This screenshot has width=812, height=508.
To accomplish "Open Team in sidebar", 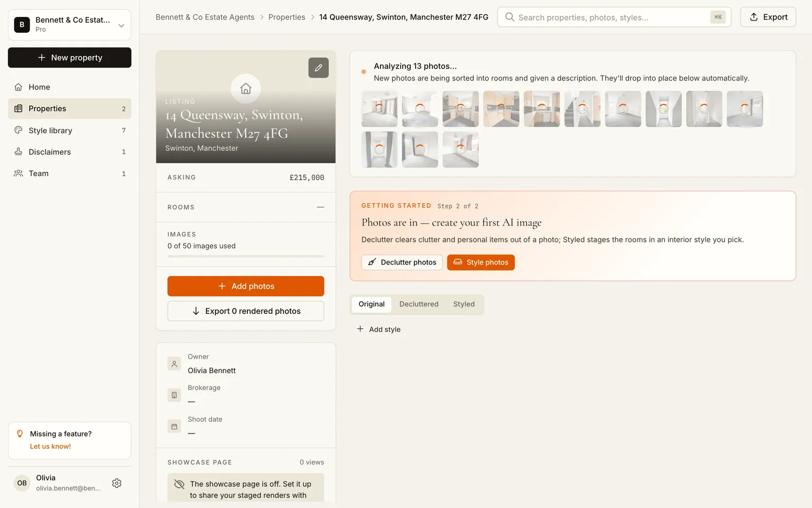I will [x=69, y=174].
